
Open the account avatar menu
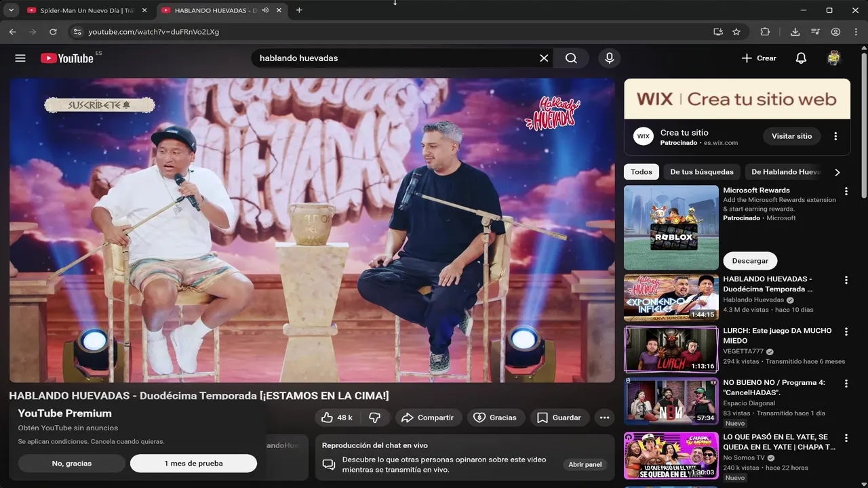(834, 58)
